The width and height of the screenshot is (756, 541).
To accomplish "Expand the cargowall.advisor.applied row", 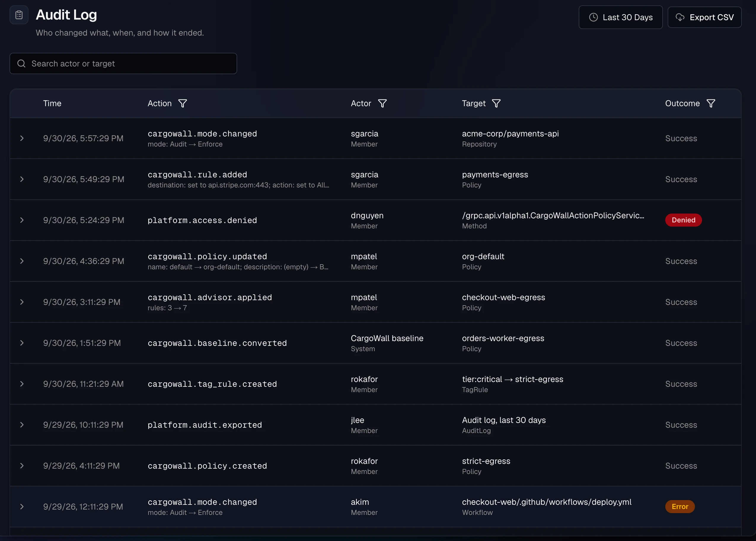I will 22,302.
